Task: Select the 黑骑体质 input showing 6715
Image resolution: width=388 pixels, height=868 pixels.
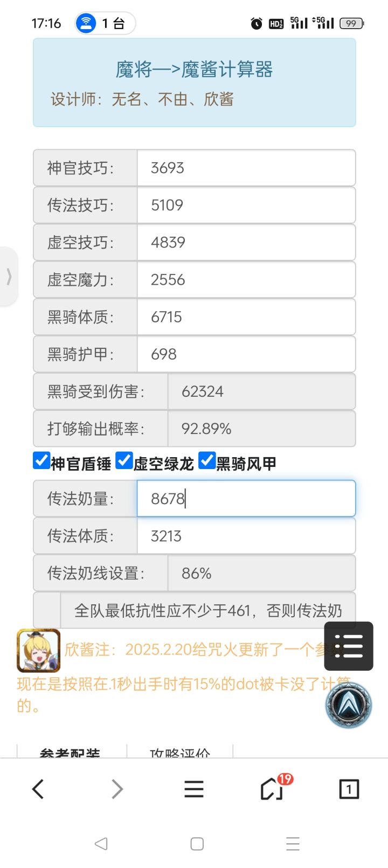Action: 246,317
